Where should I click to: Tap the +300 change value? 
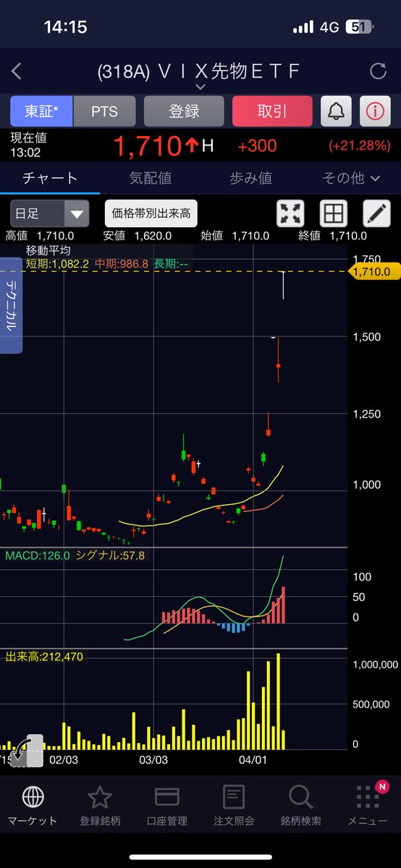pyautogui.click(x=257, y=145)
